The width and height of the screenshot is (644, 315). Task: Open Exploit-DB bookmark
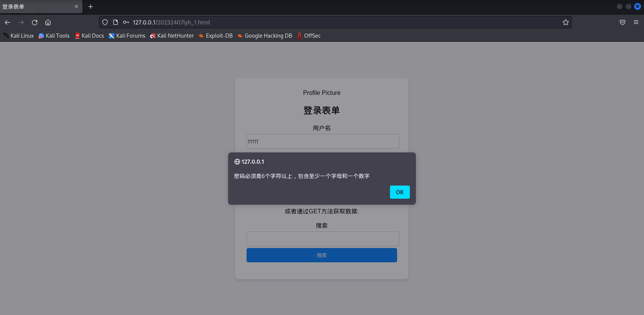[215, 36]
